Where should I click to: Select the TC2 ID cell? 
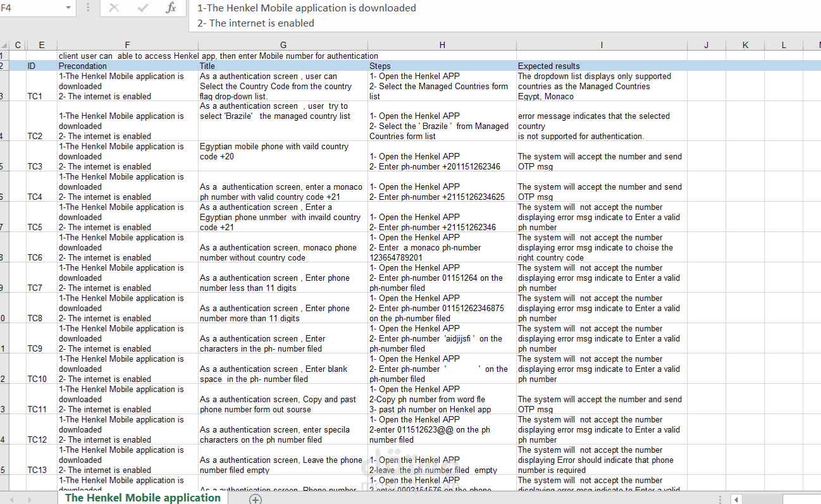click(x=42, y=121)
